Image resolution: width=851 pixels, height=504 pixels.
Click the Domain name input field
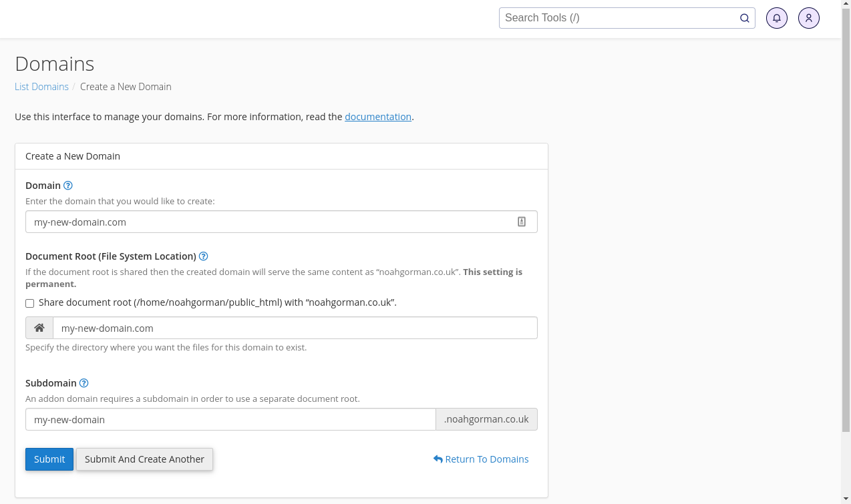click(x=267, y=222)
